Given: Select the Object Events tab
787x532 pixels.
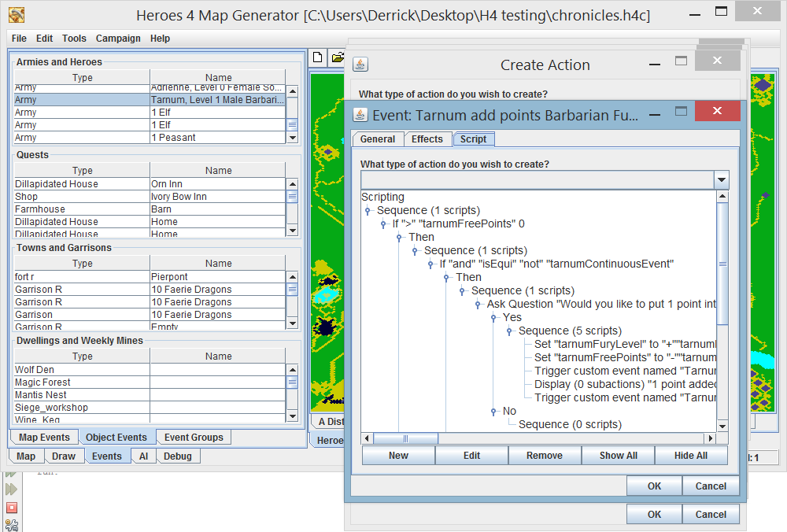Looking at the screenshot, I should point(116,437).
